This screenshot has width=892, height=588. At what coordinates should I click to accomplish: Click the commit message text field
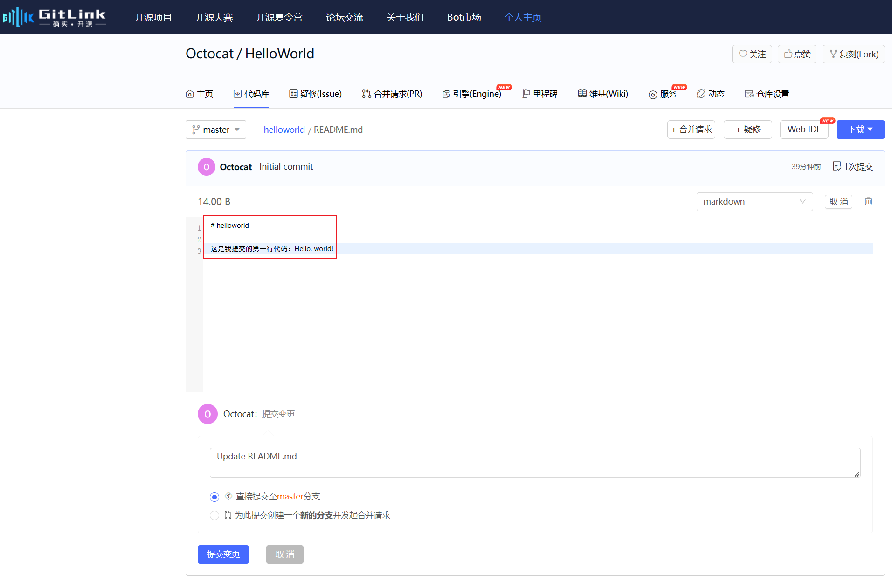[x=534, y=462]
